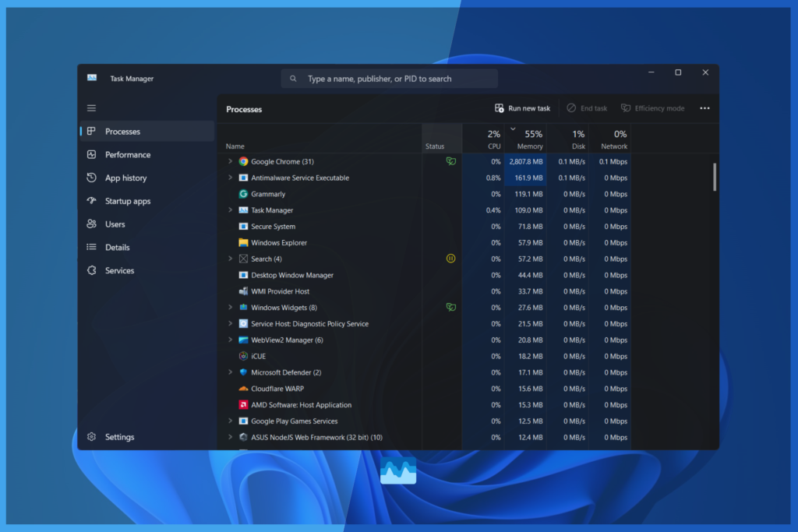Click the Grammarly process icon

coord(243,194)
